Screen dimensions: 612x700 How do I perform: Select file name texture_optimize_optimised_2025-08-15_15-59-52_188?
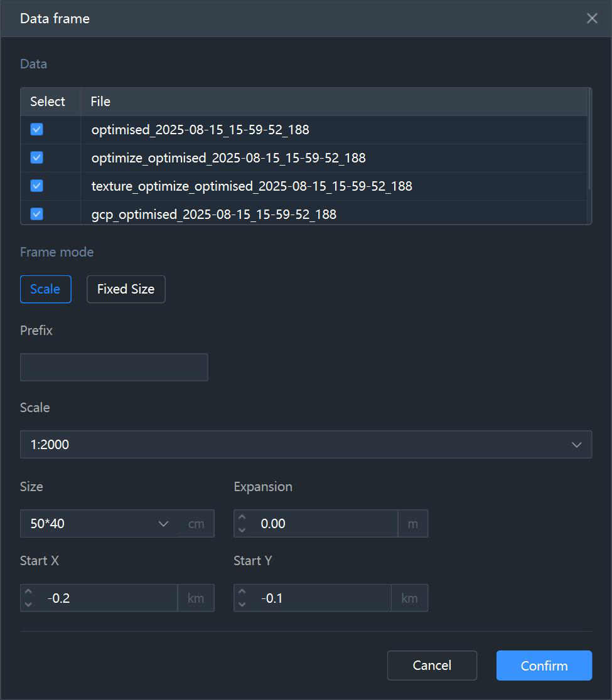click(x=252, y=186)
